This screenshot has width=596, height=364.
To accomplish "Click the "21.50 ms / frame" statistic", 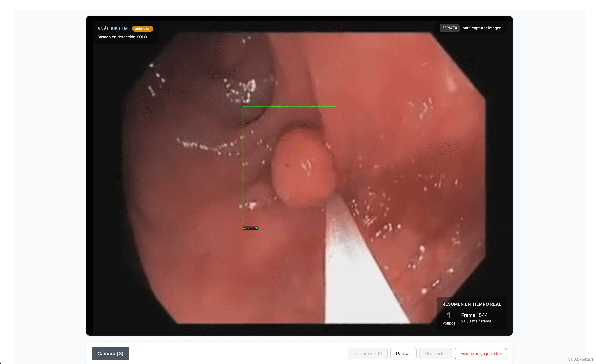I will (x=476, y=321).
